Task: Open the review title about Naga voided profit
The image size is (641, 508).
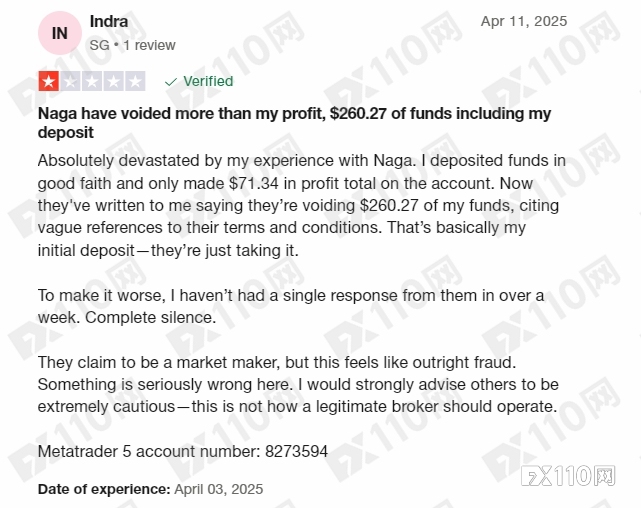Action: click(294, 123)
